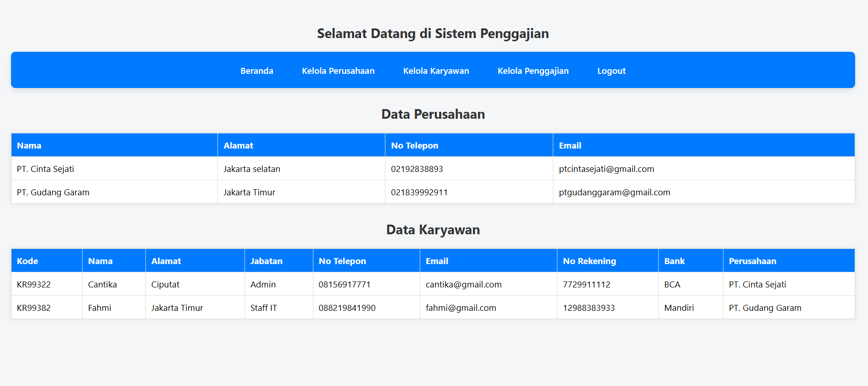This screenshot has height=386, width=868.
Task: Click the Ciputat address cell
Action: (195, 284)
